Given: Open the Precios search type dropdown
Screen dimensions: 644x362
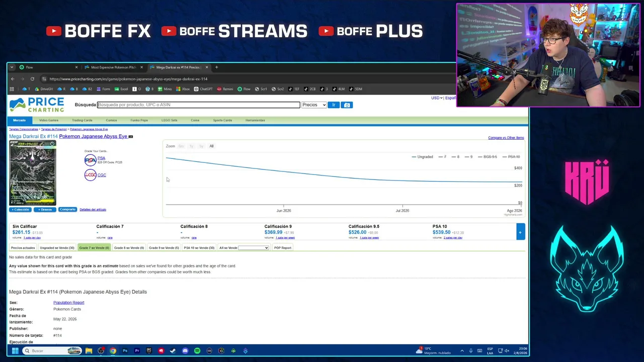Looking at the screenshot, I should coord(314,105).
